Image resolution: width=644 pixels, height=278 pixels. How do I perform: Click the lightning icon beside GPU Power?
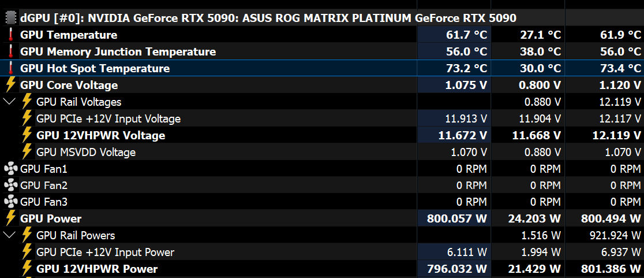point(10,218)
